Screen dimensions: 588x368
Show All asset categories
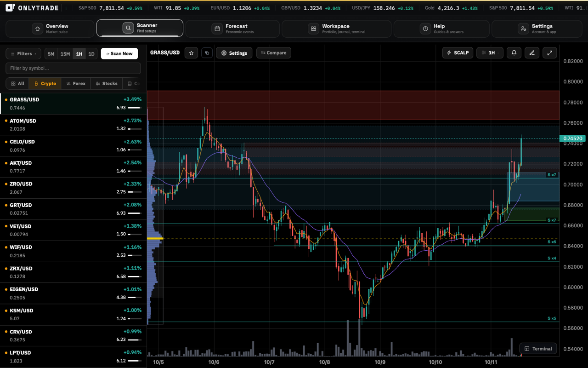[x=17, y=84]
